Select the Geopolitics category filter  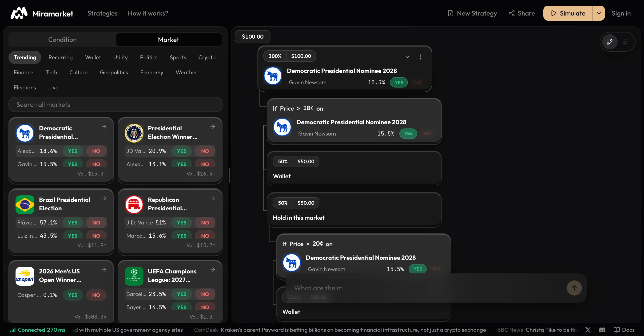[x=114, y=72]
